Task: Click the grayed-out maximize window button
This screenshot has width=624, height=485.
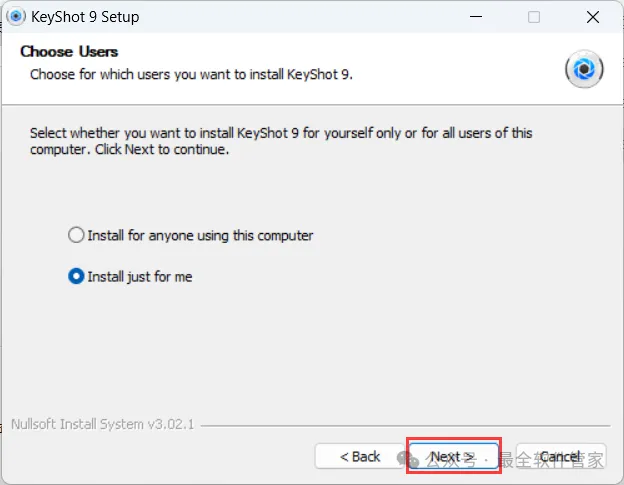Action: coord(534,17)
